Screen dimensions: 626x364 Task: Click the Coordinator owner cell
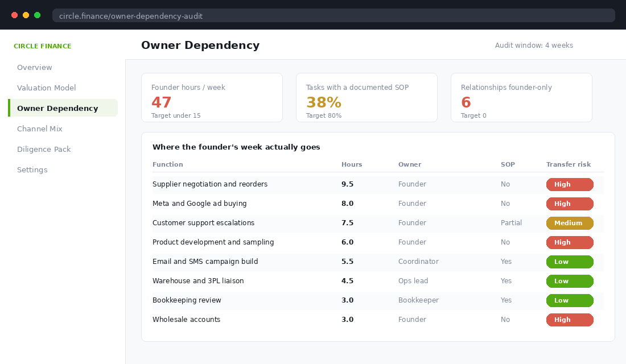[x=418, y=262]
